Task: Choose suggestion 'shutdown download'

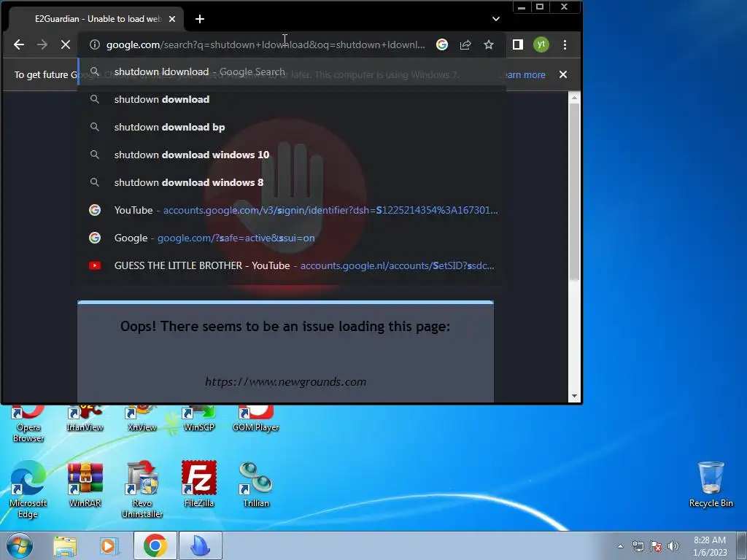Action: (x=292, y=99)
